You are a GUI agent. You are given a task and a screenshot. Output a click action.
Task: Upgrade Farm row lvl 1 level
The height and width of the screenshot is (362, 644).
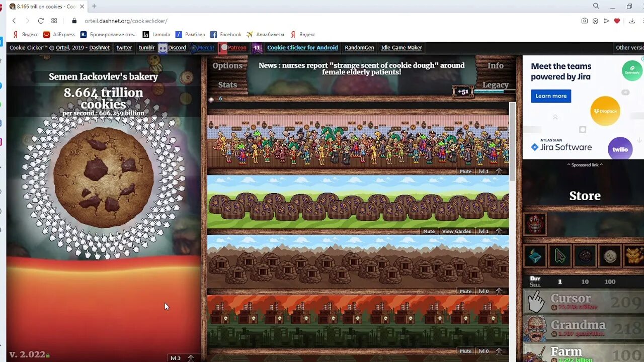[491, 231]
